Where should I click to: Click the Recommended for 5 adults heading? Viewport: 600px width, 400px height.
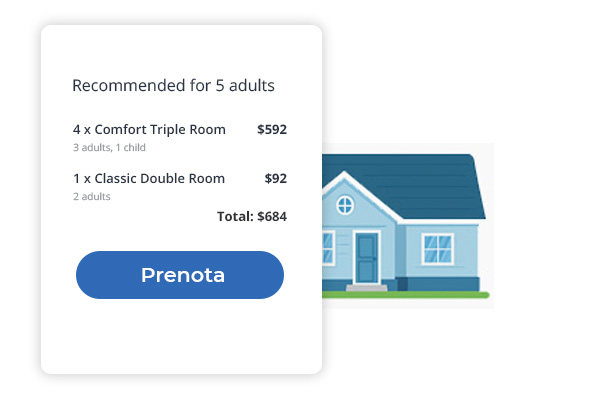pyautogui.click(x=173, y=86)
